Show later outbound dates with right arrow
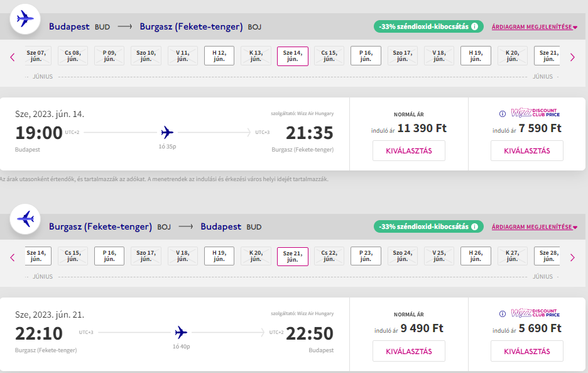 [x=572, y=57]
